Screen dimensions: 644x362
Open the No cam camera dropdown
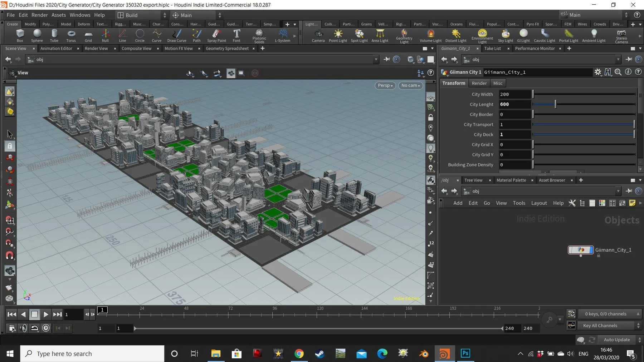(x=410, y=85)
